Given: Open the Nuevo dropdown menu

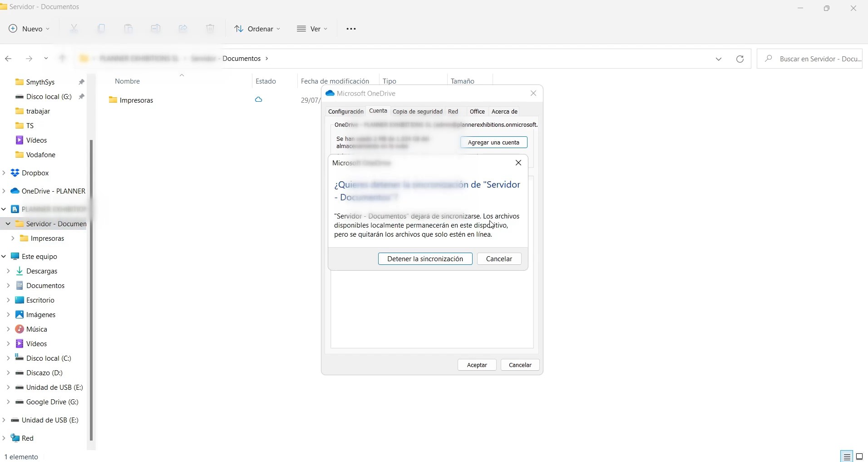Looking at the screenshot, I should [29, 29].
